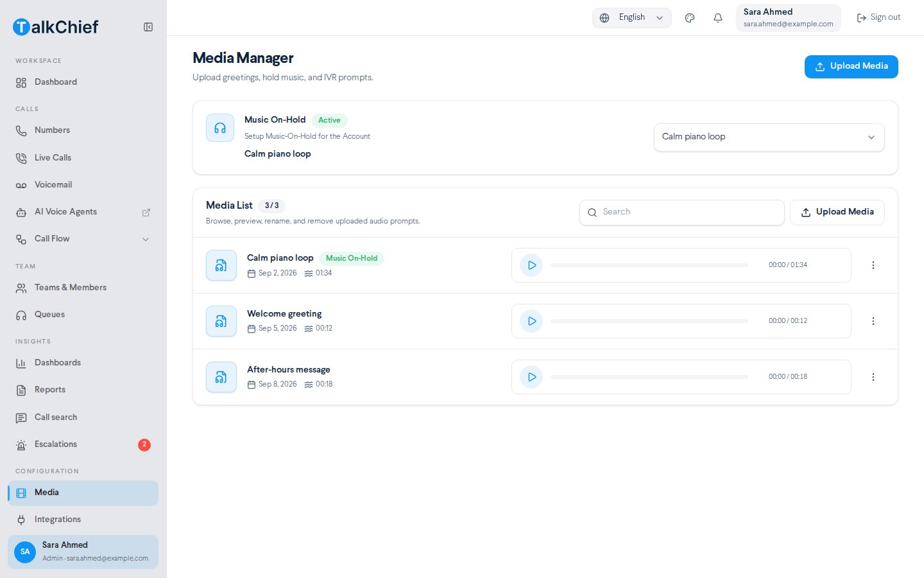Open Call search
Viewport: 924px width, 578px height.
[83, 417]
